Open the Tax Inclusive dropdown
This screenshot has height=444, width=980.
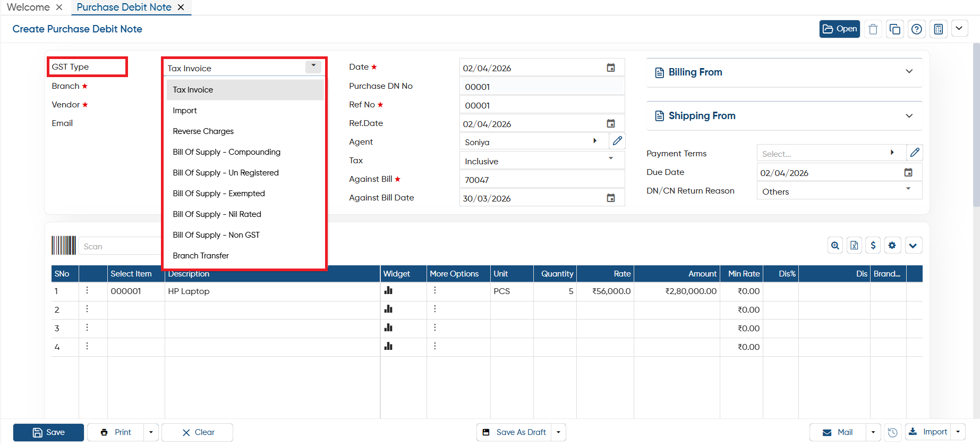(x=542, y=161)
